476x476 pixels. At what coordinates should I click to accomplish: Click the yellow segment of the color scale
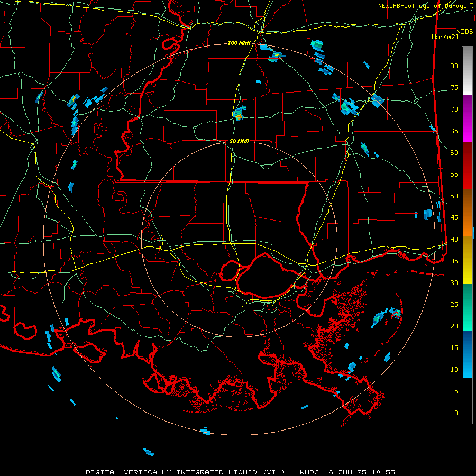tap(467, 260)
